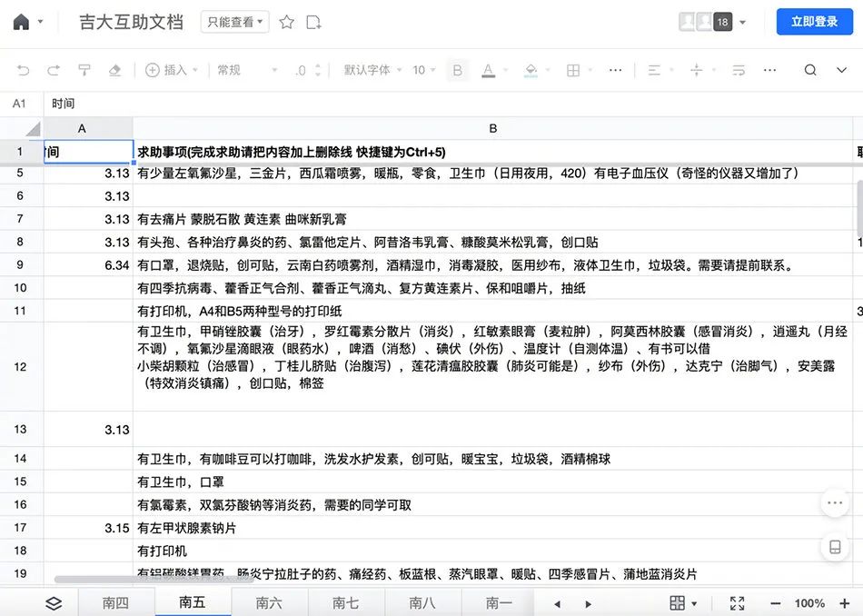Clear formatting with the eraser icon
The image size is (863, 616).
(114, 70)
